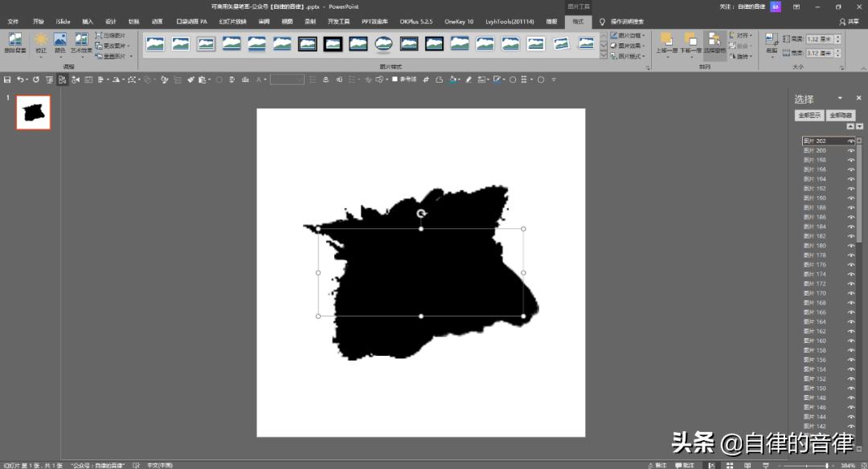The height and width of the screenshot is (469, 868).
Task: Click the Save icon in quick toolbar
Action: tap(7, 80)
